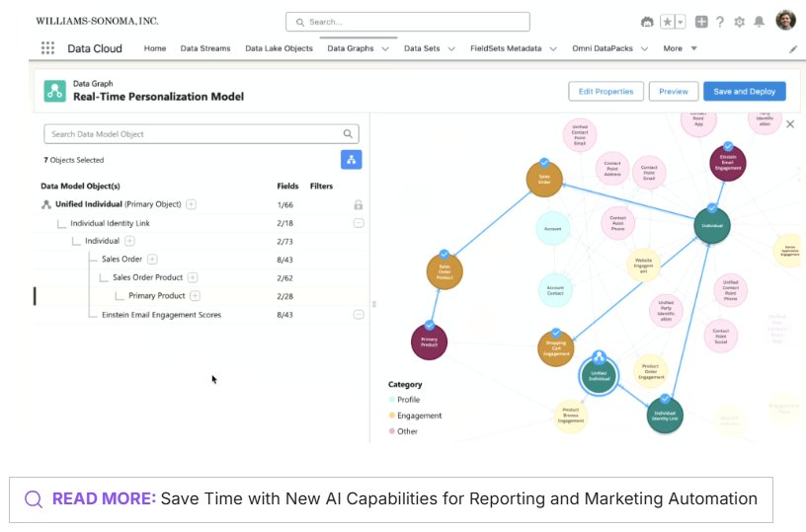The width and height of the screenshot is (806, 532).
Task: Open the setup gear icon
Action: pos(739,22)
